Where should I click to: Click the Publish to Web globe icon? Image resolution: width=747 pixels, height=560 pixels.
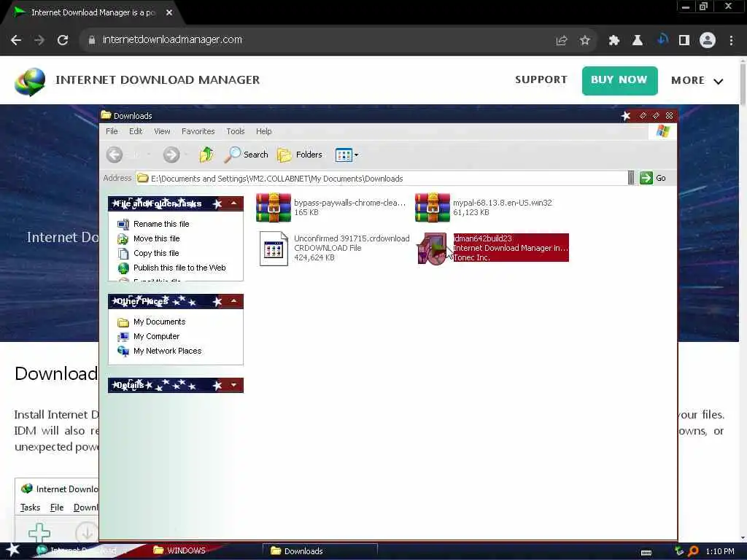point(123,268)
